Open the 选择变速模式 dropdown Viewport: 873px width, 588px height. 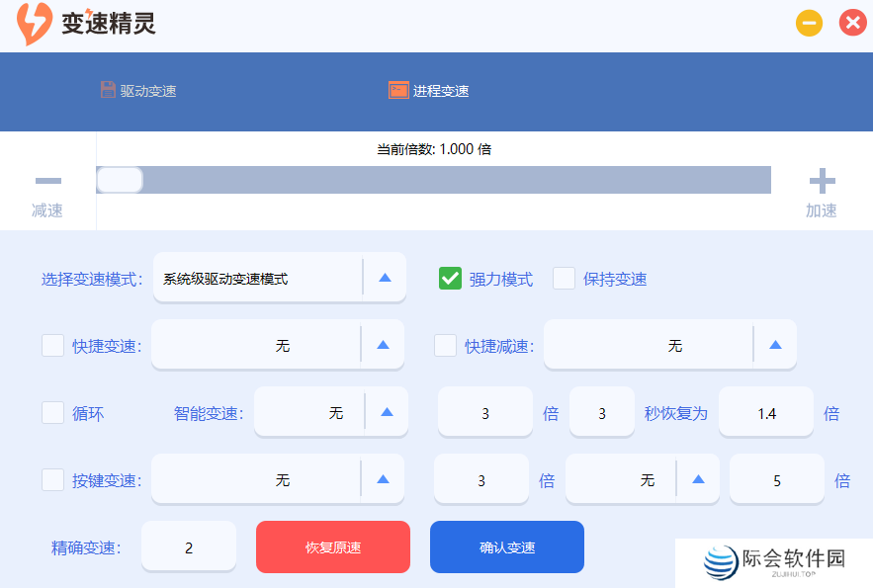[385, 277]
